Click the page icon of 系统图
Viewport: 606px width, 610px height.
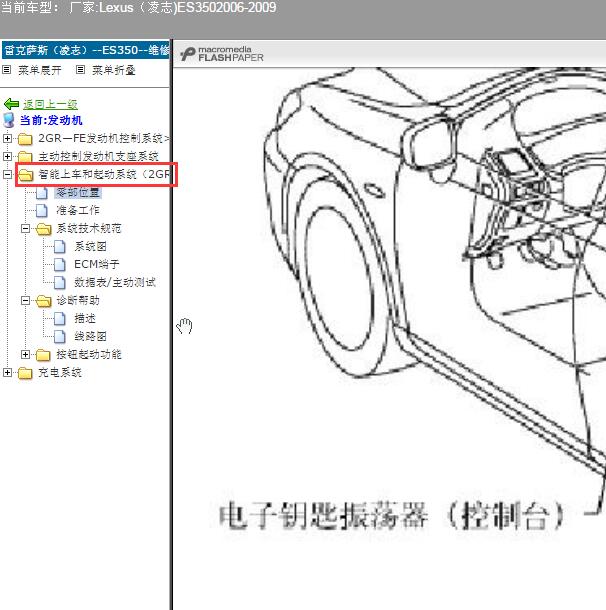tap(60, 246)
